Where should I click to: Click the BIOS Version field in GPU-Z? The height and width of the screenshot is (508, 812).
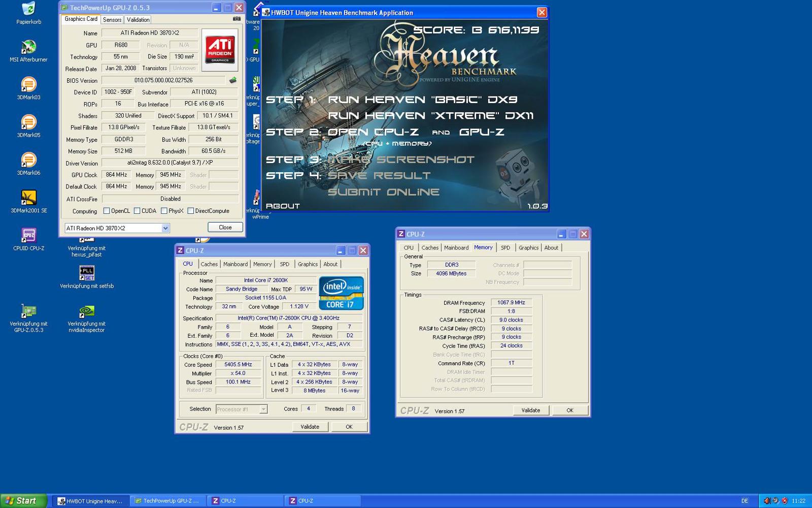click(163, 80)
